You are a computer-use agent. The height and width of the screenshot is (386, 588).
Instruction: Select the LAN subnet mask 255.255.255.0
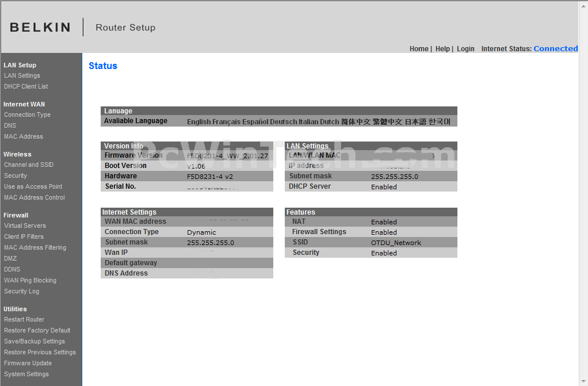(x=395, y=176)
